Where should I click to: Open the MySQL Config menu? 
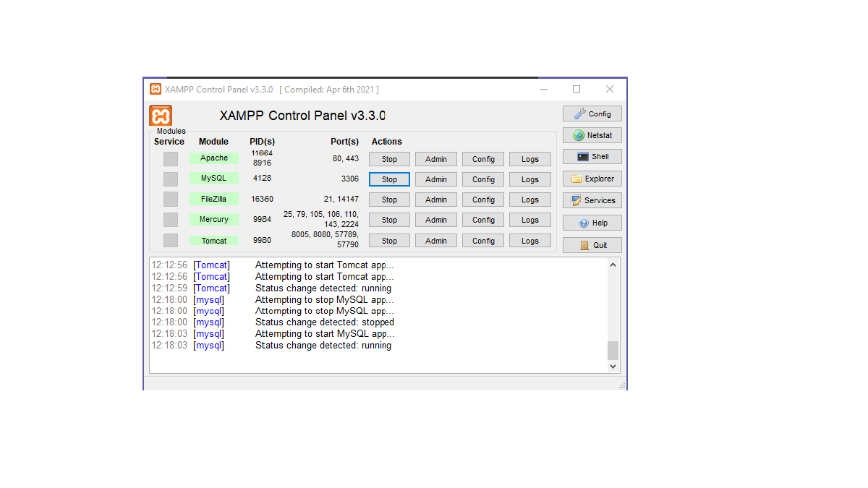point(483,179)
